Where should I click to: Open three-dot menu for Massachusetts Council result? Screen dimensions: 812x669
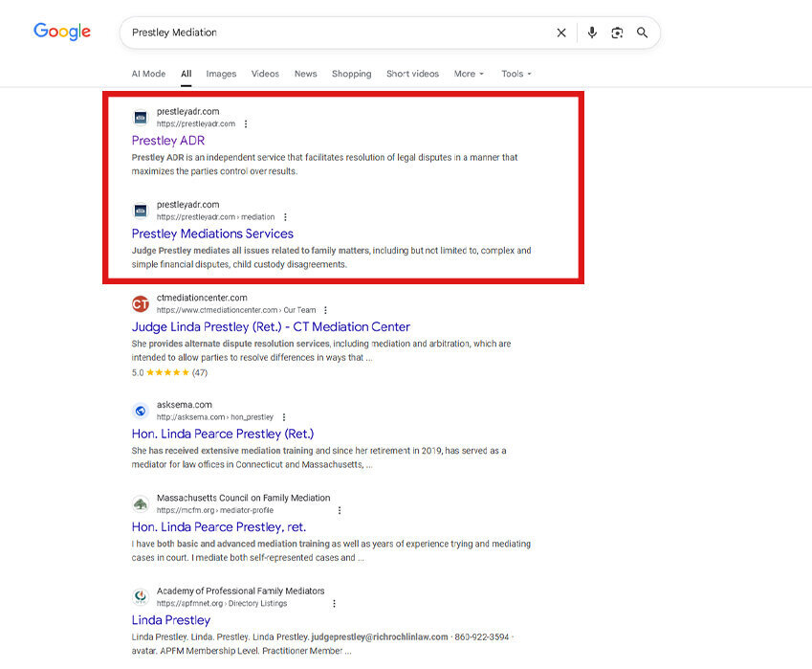(339, 510)
